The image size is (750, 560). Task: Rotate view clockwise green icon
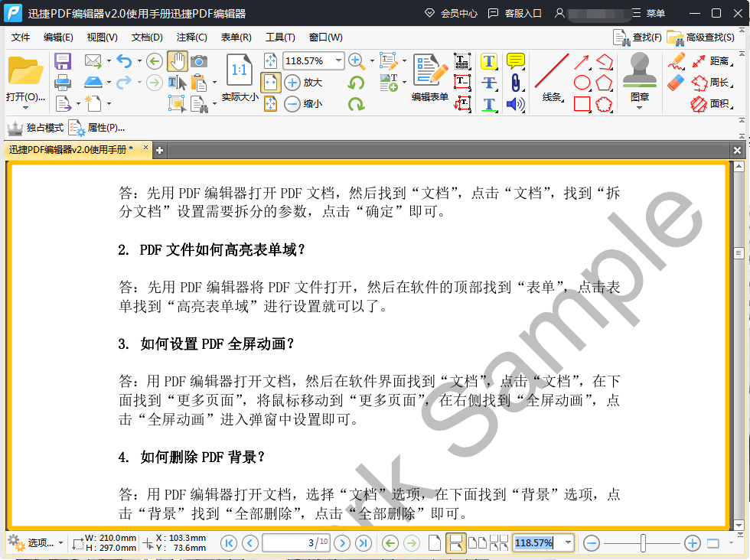click(x=356, y=104)
